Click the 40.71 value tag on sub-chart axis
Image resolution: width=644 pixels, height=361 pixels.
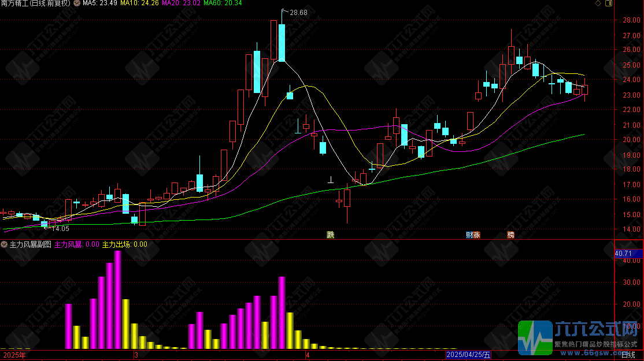tap(622, 254)
